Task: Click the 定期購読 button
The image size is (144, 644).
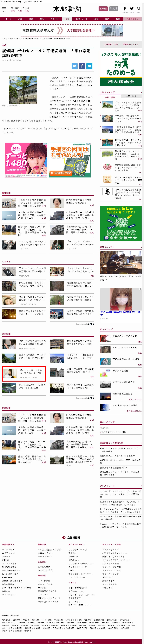Action: 103,9
